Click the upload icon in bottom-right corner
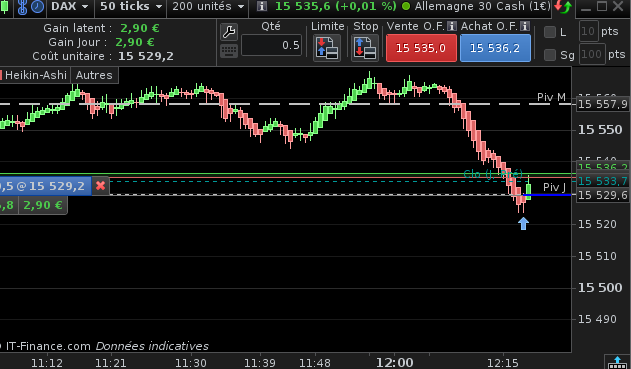The width and height of the screenshot is (631, 369). pos(617,362)
